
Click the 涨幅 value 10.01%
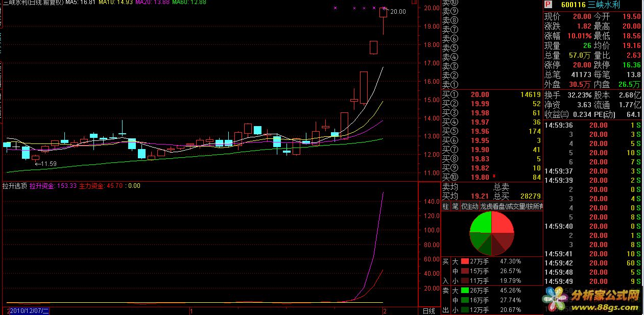click(x=579, y=36)
